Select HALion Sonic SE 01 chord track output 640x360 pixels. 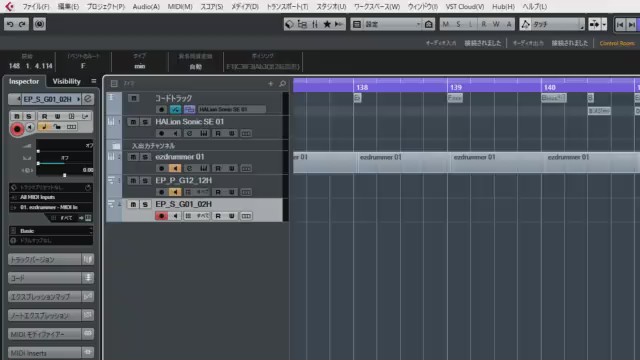pyautogui.click(x=231, y=109)
